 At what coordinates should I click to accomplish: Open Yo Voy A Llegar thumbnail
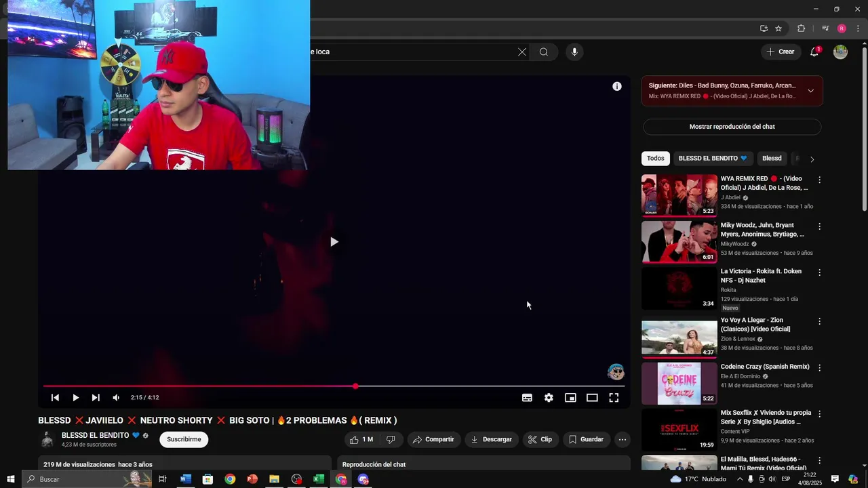pyautogui.click(x=679, y=338)
